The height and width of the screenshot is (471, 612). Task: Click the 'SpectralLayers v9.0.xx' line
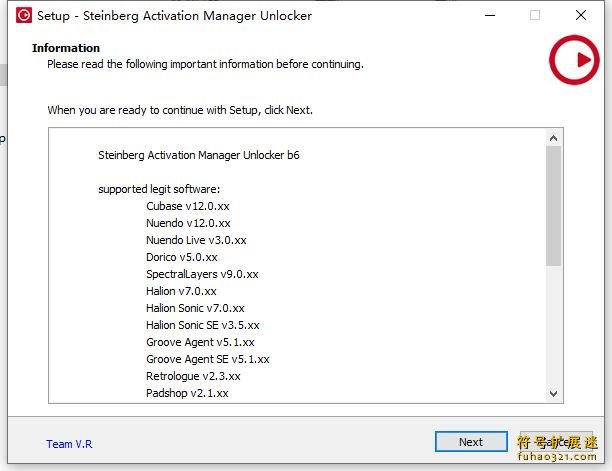[202, 274]
